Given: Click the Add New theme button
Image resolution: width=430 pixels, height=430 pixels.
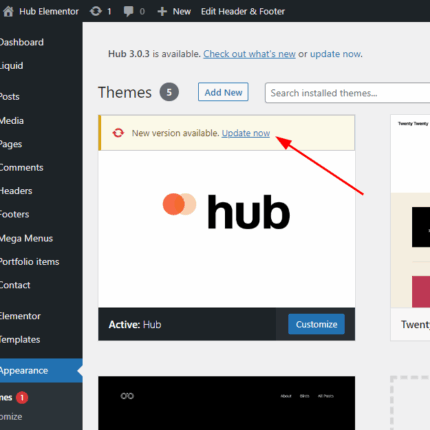Looking at the screenshot, I should (x=223, y=92).
